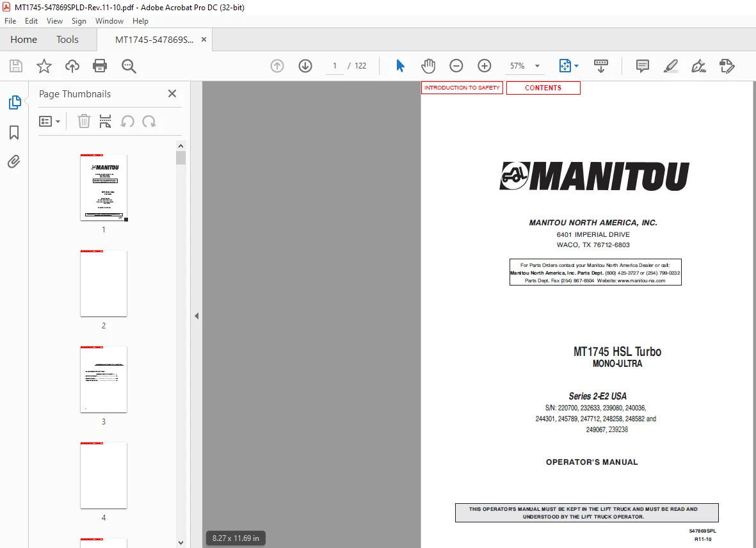Click the 8.27 x 11.69 in page size label

tap(236, 538)
